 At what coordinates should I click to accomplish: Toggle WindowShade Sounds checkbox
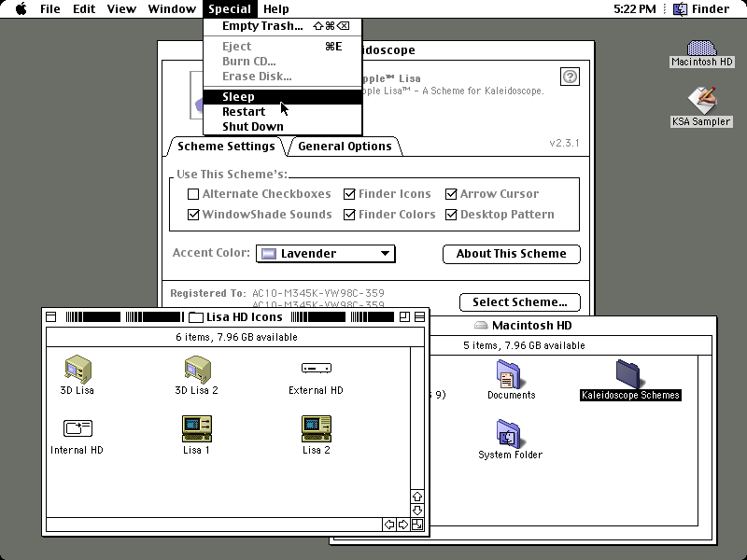coord(193,215)
